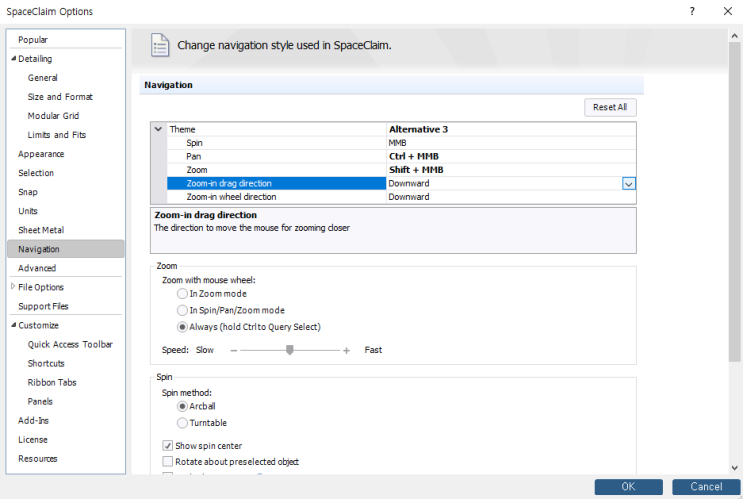Select General under Detailing

click(43, 78)
